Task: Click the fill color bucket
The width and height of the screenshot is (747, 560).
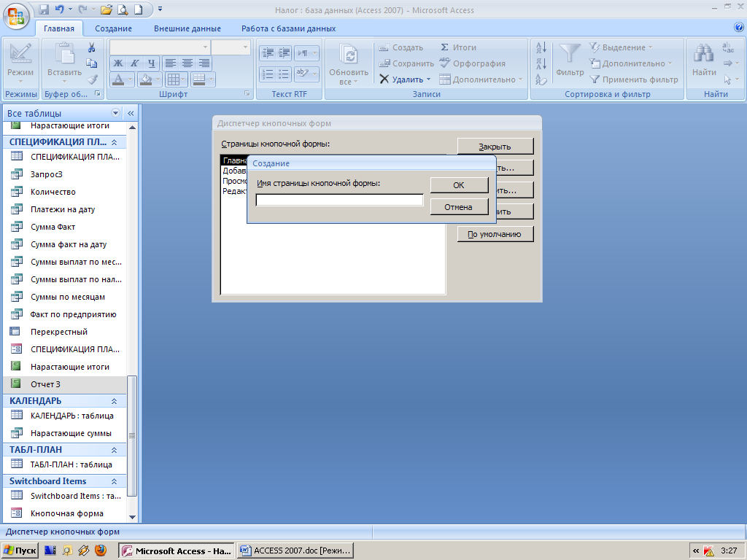Action: pyautogui.click(x=146, y=79)
